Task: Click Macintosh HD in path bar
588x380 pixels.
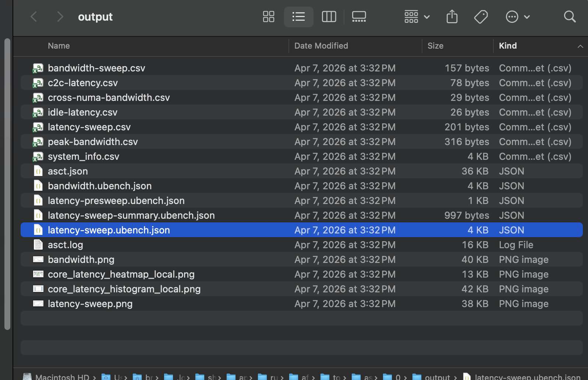Action: 57,377
